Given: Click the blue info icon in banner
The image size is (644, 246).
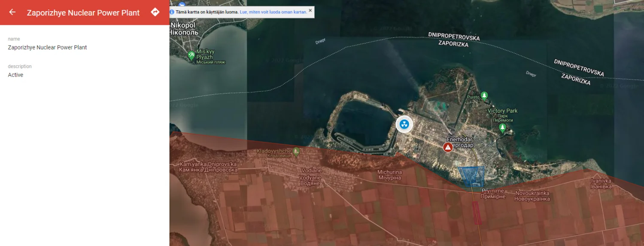Looking at the screenshot, I should 172,12.
